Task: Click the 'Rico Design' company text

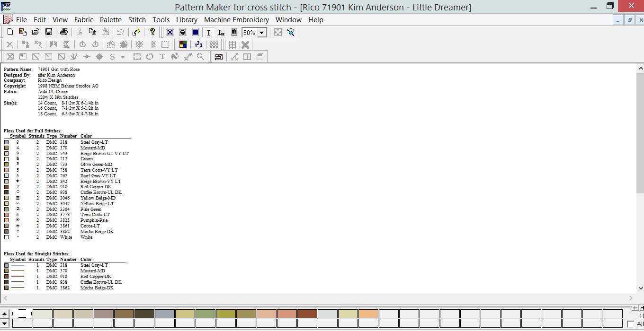Action: click(x=50, y=80)
